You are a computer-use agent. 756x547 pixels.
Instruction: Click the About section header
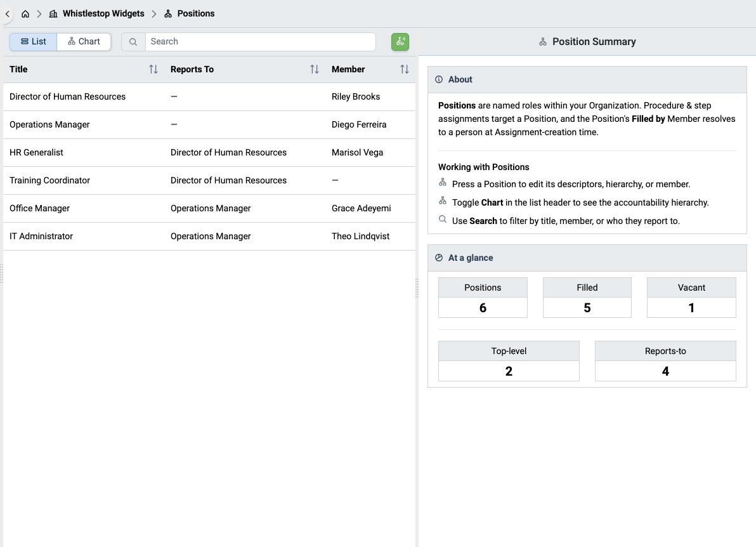(587, 79)
